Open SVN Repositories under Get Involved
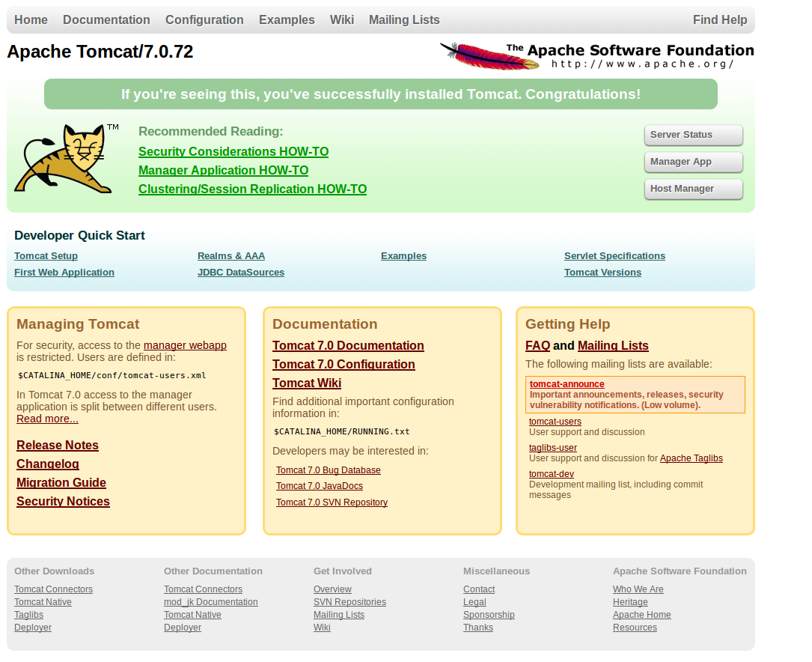This screenshot has width=812, height=662. [349, 602]
